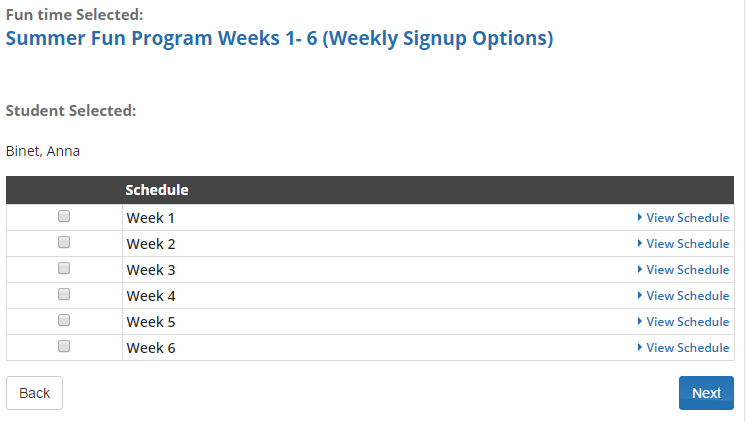Image resolution: width=747 pixels, height=422 pixels.
Task: Enable the Week 6 checkbox
Action: coord(64,346)
